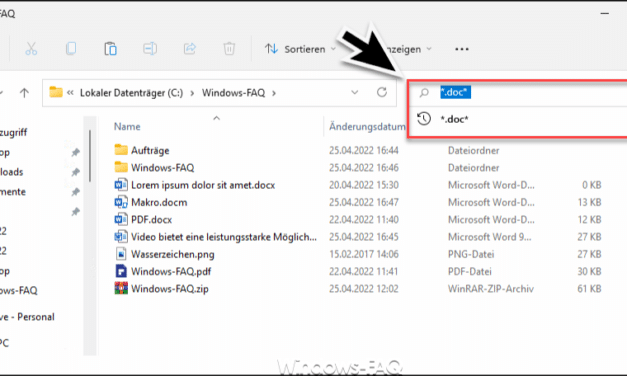627x376 pixels.
Task: Open the Sortieren sort menu
Action: point(300,49)
